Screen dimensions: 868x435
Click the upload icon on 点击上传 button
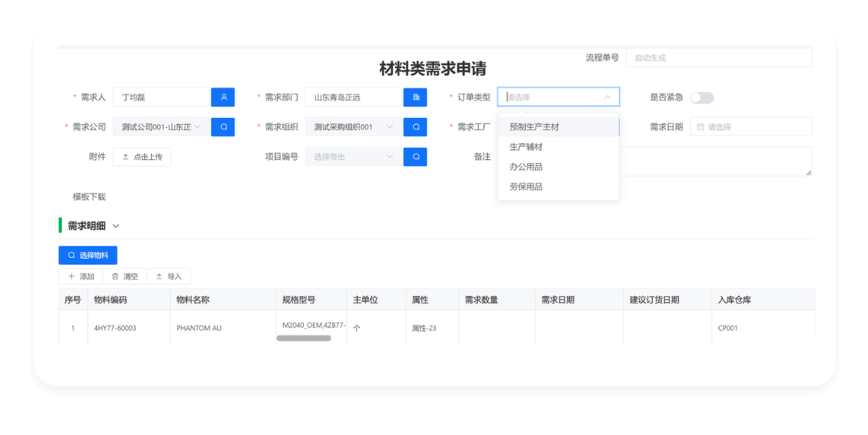125,156
